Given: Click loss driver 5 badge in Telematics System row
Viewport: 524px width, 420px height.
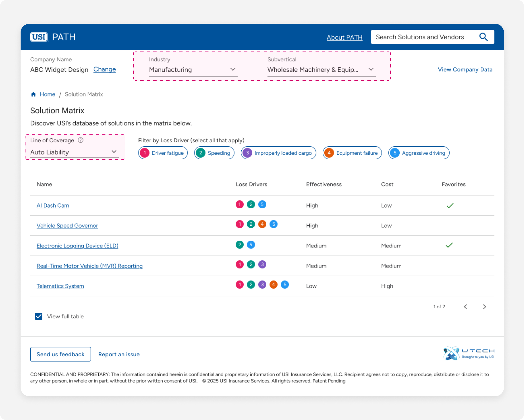Looking at the screenshot, I should (x=285, y=285).
